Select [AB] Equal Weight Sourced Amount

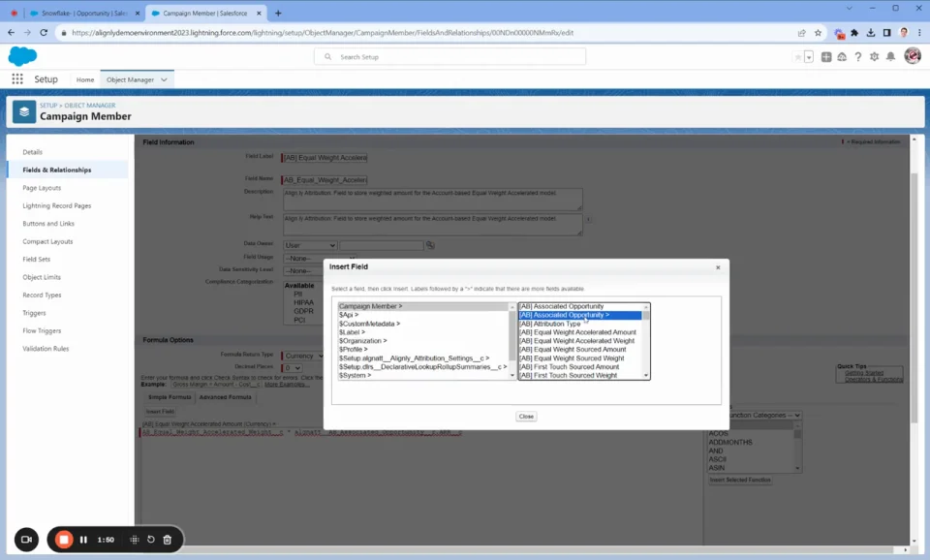[x=580, y=350]
